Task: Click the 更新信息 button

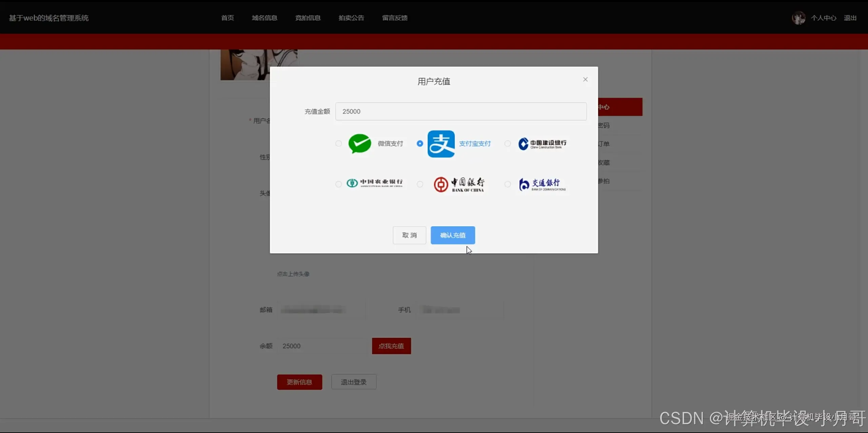Action: point(299,382)
